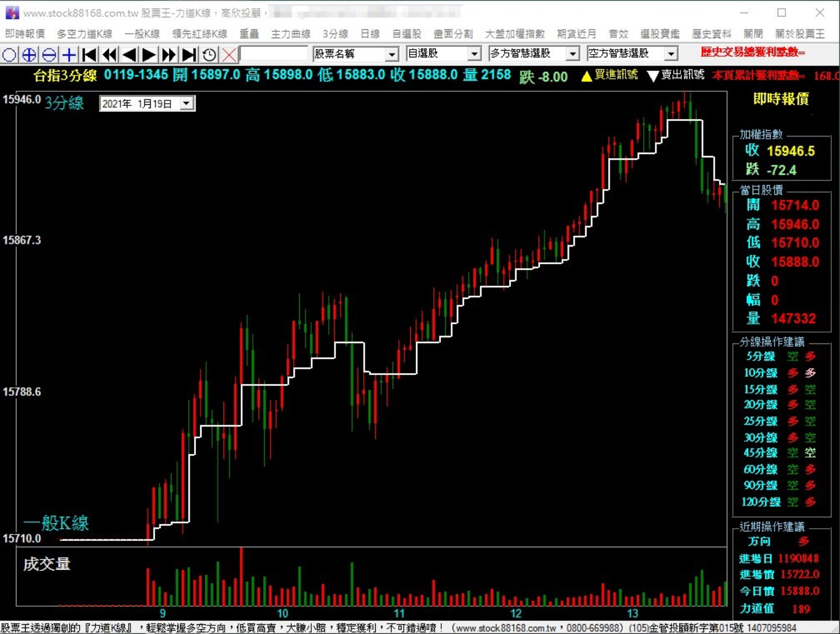Screen dimensions: 840x634
Task: Jump to last bar with skip-to-end button
Action: coord(189,55)
